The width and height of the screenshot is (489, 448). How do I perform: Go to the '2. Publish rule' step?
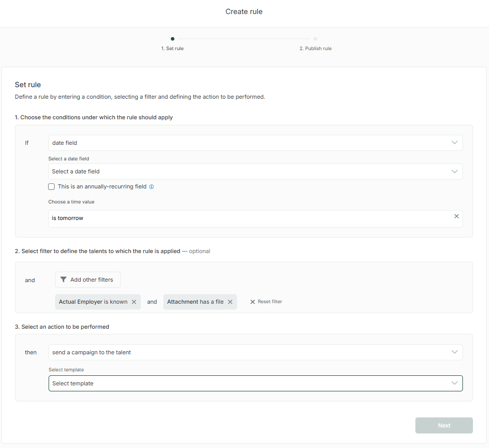point(315,49)
